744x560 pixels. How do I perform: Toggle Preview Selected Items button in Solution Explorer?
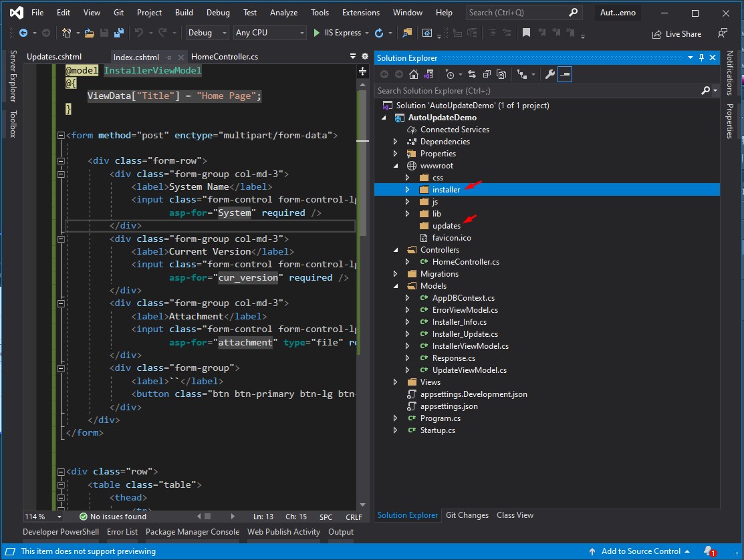coord(565,74)
